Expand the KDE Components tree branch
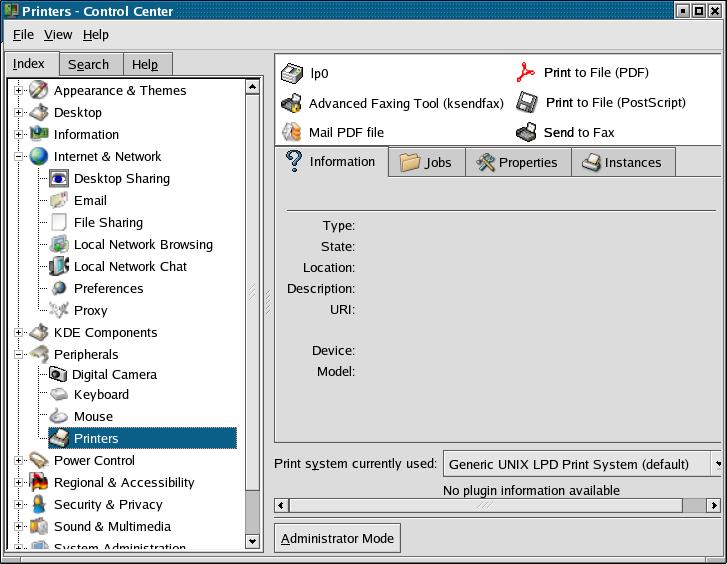Screen dimensions: 727x564 coord(19,333)
